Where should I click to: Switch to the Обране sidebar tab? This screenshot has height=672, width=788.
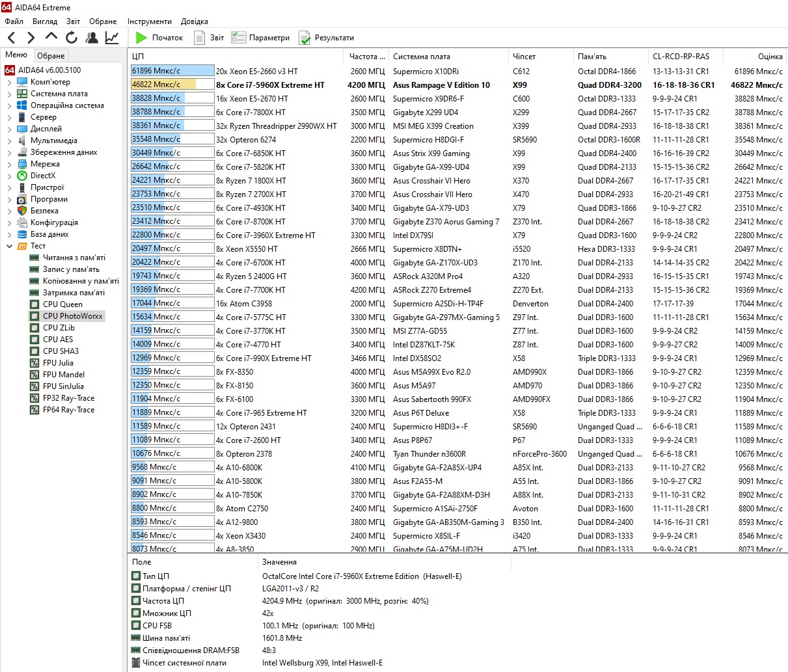point(51,55)
